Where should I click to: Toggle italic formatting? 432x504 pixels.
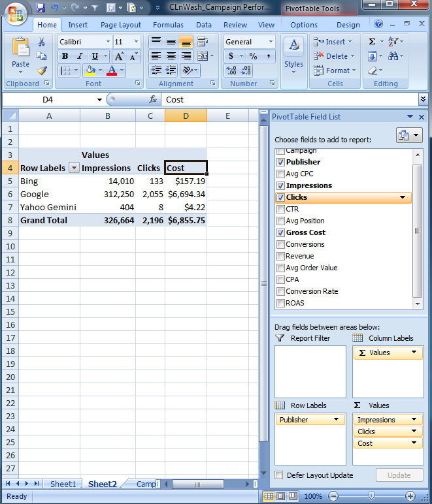pos(80,56)
